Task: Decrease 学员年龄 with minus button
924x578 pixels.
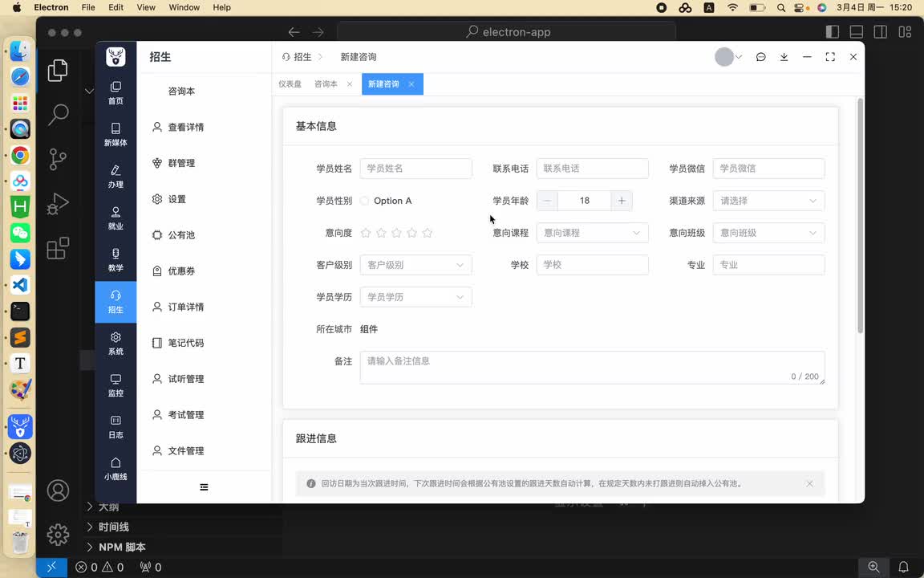Action: click(x=547, y=201)
